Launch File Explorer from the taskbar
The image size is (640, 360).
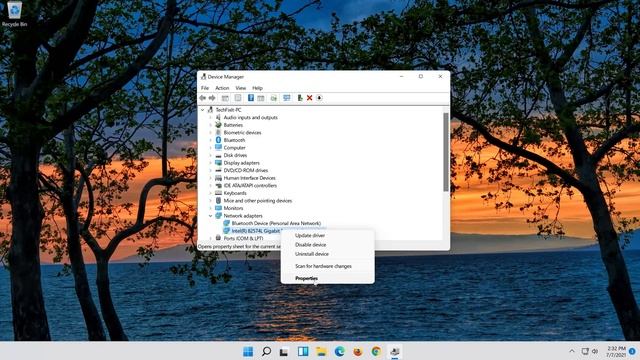coord(321,351)
